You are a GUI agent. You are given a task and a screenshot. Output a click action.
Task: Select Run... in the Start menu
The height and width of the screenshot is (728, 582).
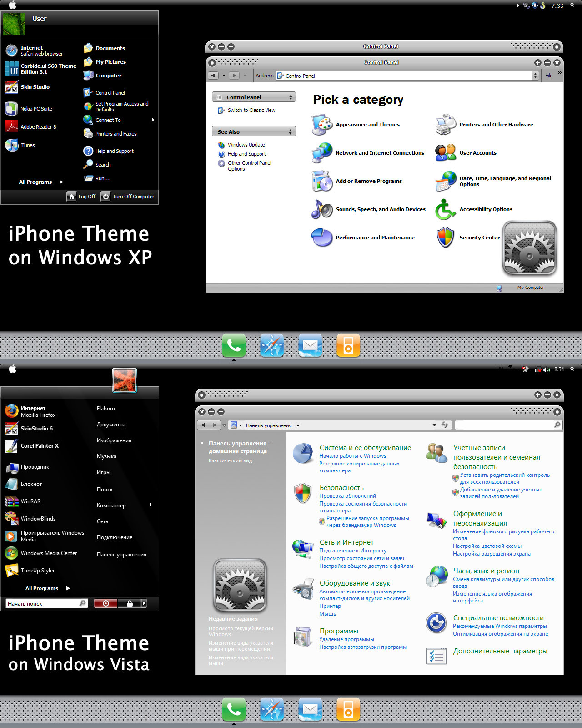[x=97, y=178]
